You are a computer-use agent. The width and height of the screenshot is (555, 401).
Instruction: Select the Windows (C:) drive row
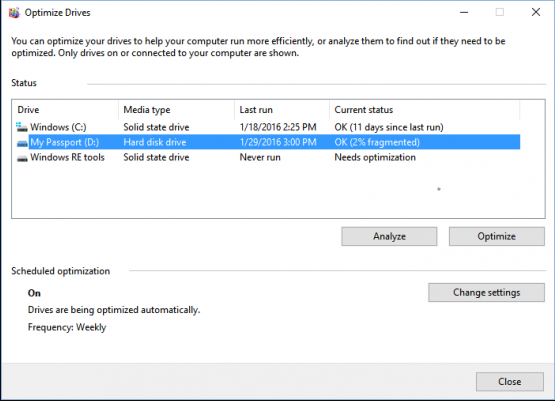[x=266, y=127]
